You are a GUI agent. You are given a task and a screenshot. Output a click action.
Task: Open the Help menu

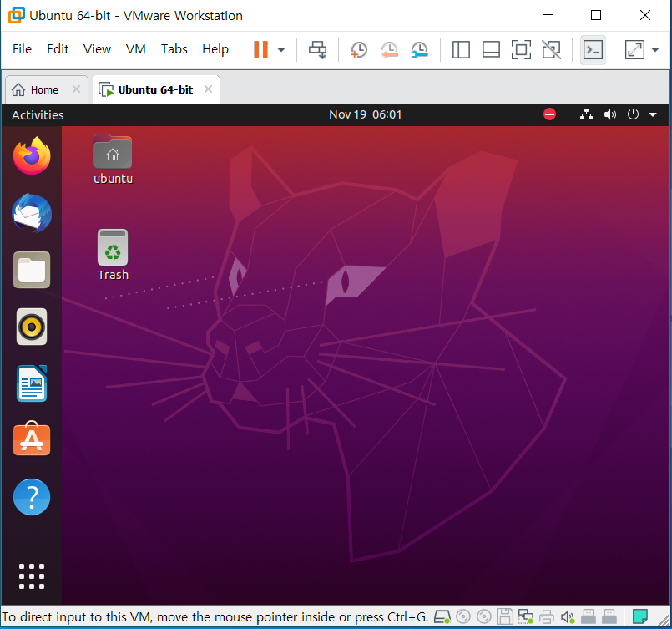[x=215, y=49]
